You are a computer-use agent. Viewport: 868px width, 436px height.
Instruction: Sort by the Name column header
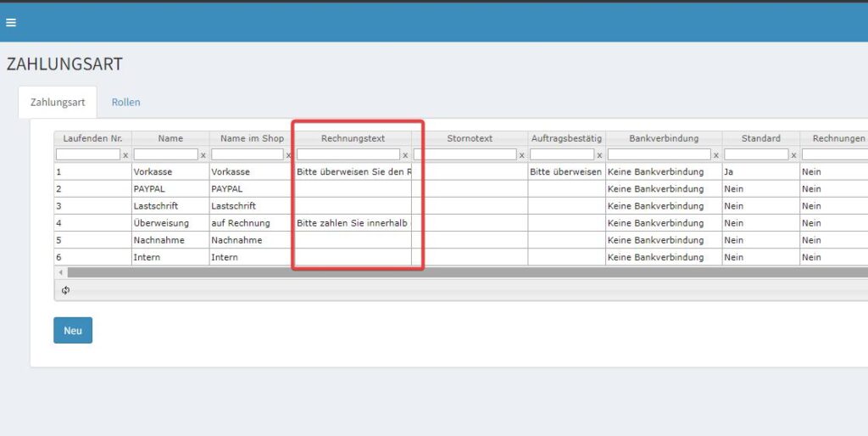coord(170,138)
